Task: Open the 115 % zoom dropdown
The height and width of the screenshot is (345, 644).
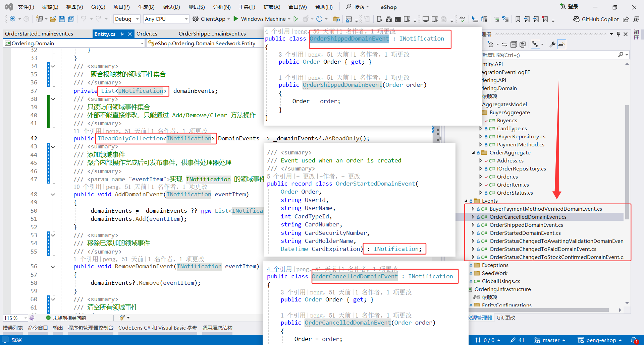Action: point(16,318)
